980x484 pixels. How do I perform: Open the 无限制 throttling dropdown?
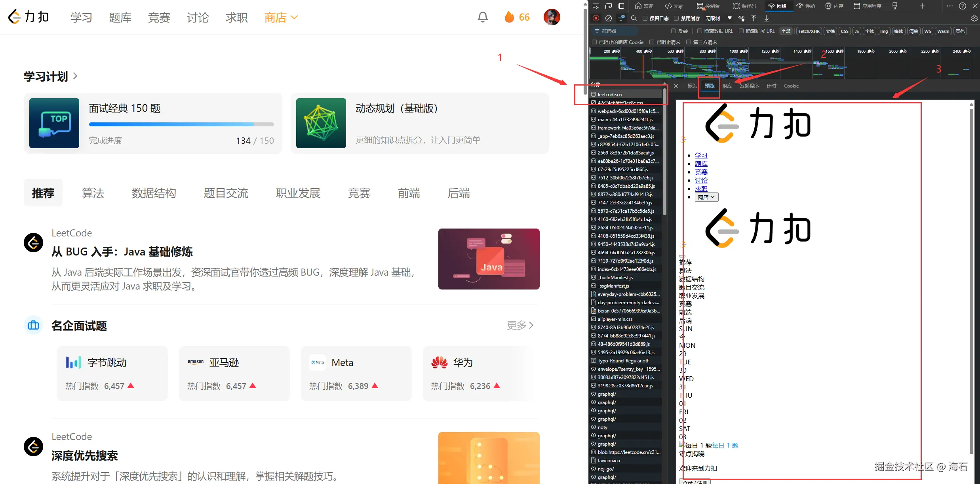[x=718, y=18]
